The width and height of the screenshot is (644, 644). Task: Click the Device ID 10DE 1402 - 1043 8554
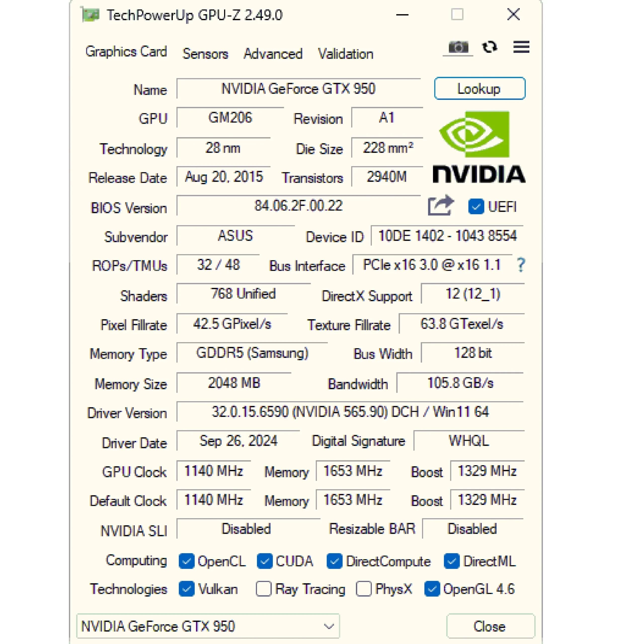[447, 236]
